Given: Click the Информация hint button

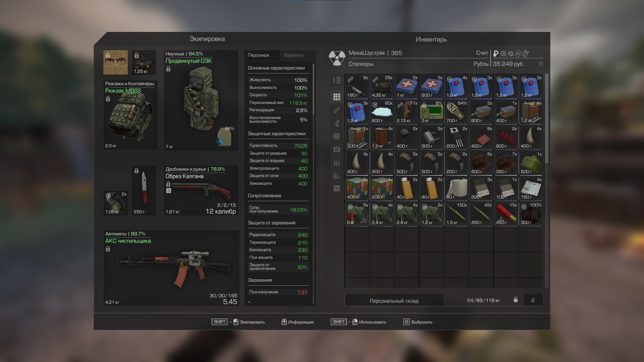Looking at the screenshot, I should click(x=298, y=322).
